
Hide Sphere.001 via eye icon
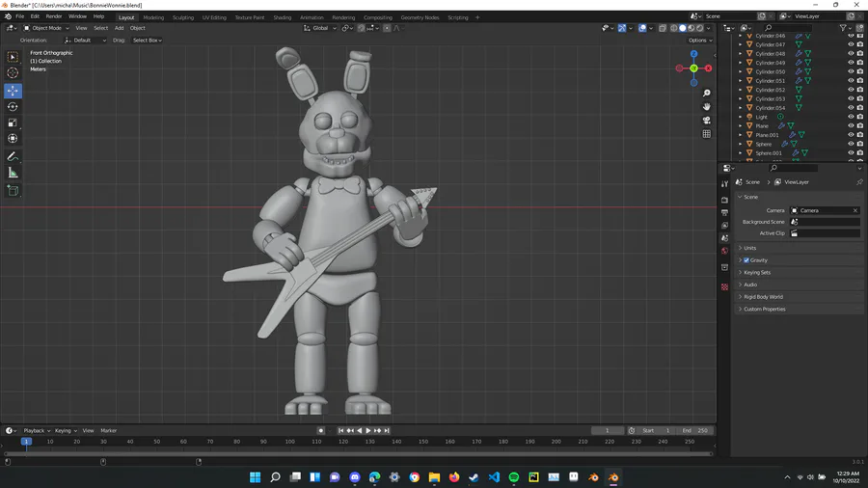pyautogui.click(x=851, y=152)
